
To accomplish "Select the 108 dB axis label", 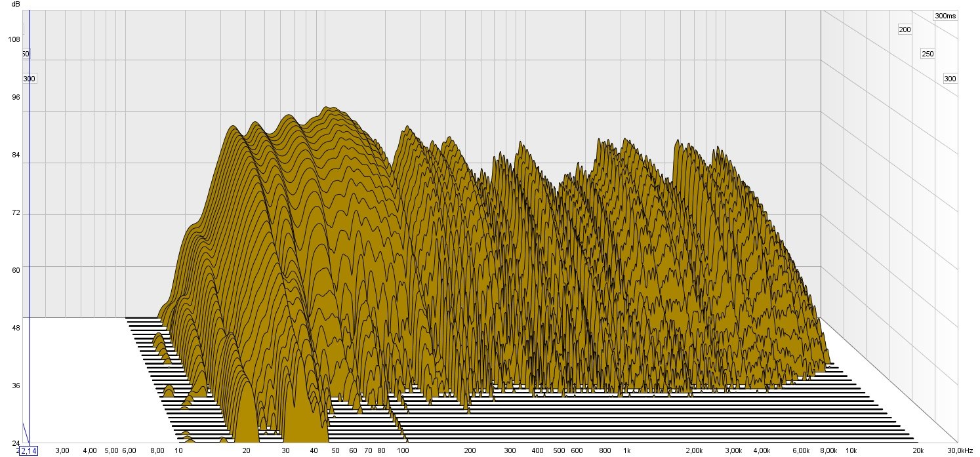I will (x=14, y=39).
